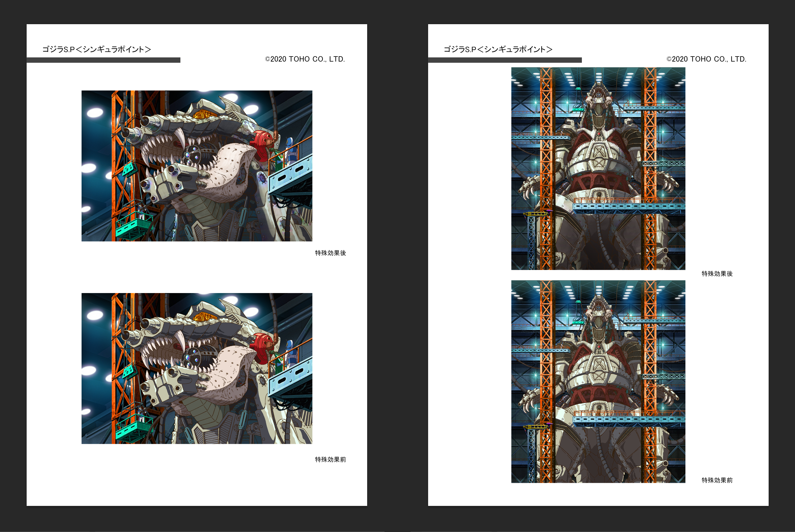This screenshot has height=532, width=795.
Task: Select the upper full-body robot image on right page
Action: (x=598, y=169)
